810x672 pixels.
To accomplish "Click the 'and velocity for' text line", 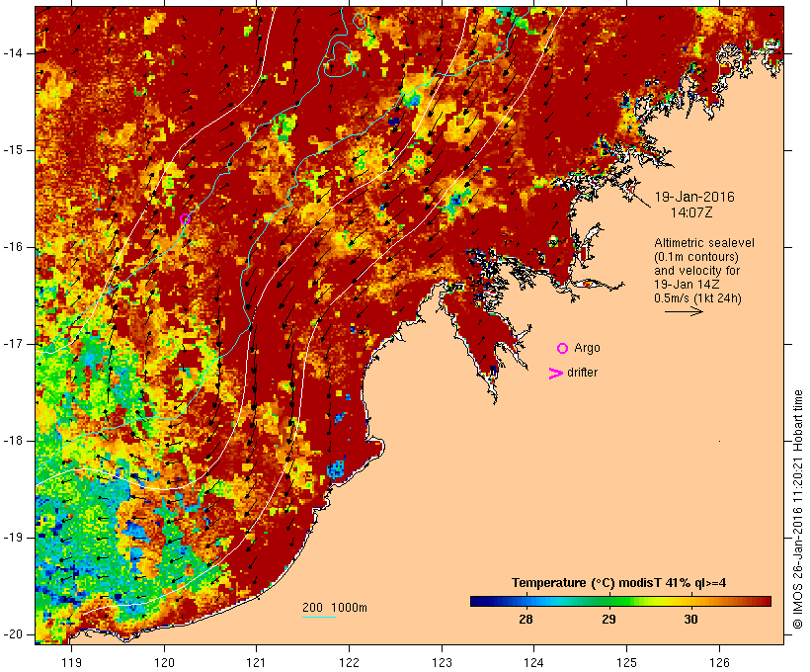I will pos(696,271).
